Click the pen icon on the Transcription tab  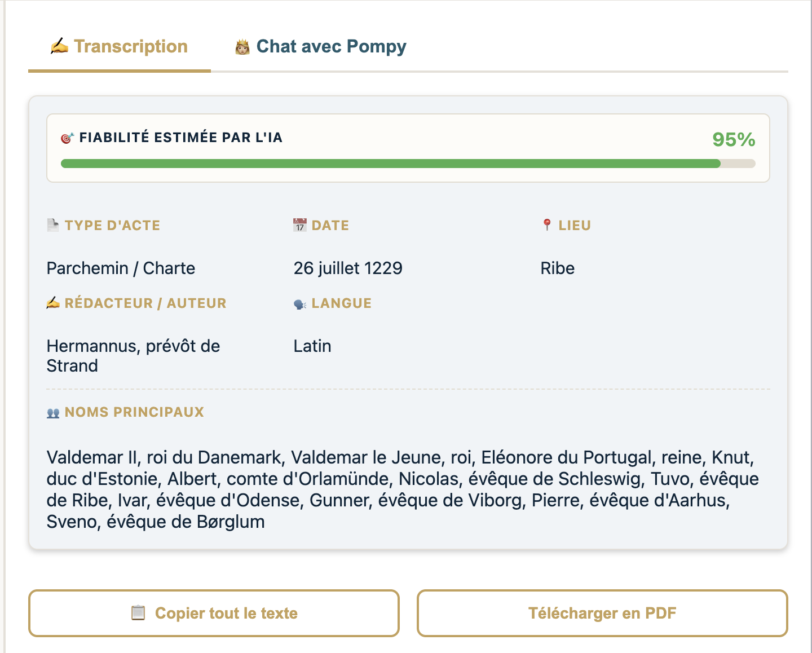click(x=59, y=46)
